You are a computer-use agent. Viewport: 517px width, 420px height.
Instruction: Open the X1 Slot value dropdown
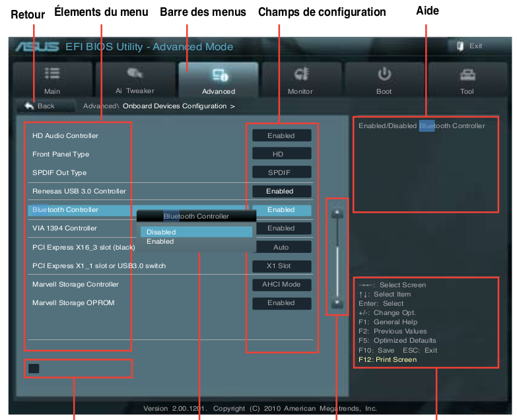[x=281, y=266]
